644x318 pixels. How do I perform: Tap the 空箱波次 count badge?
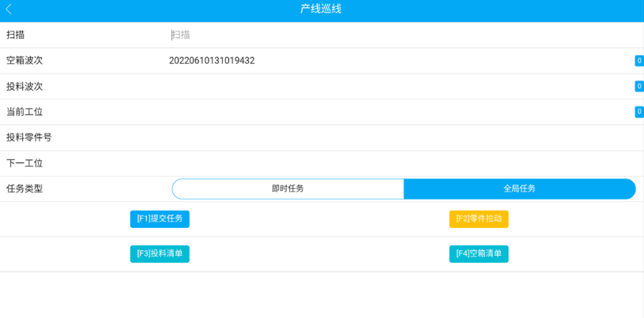(x=639, y=61)
